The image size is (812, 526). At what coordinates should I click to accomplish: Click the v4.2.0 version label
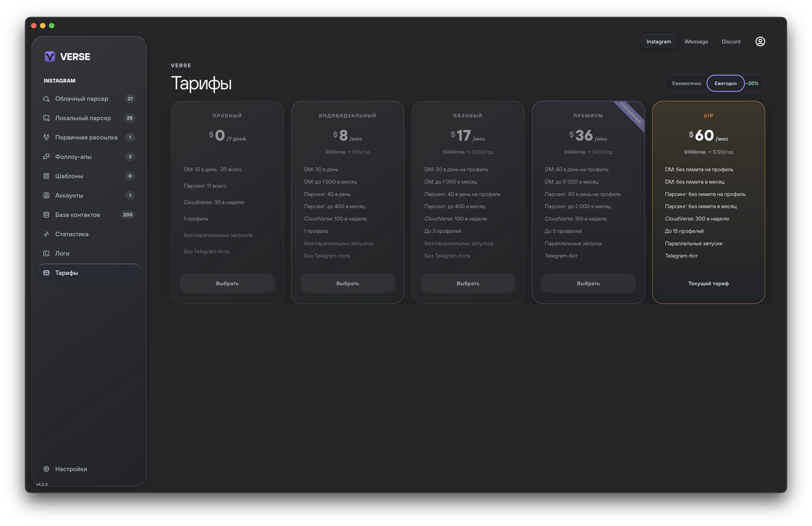point(42,484)
